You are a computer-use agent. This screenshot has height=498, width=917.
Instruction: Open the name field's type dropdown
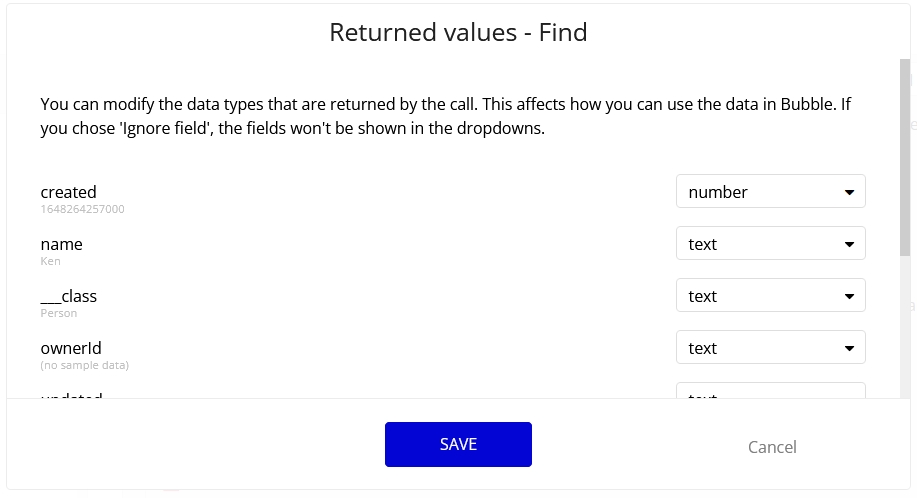(x=770, y=244)
